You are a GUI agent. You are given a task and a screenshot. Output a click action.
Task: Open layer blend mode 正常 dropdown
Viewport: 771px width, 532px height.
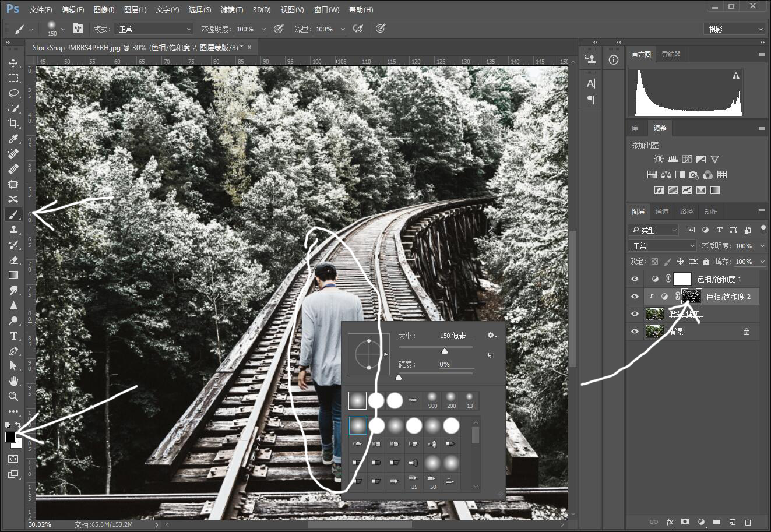[663, 246]
